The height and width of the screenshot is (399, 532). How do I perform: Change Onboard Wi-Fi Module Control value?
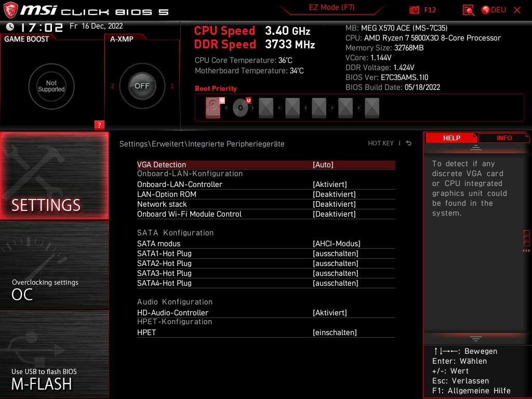tap(334, 214)
